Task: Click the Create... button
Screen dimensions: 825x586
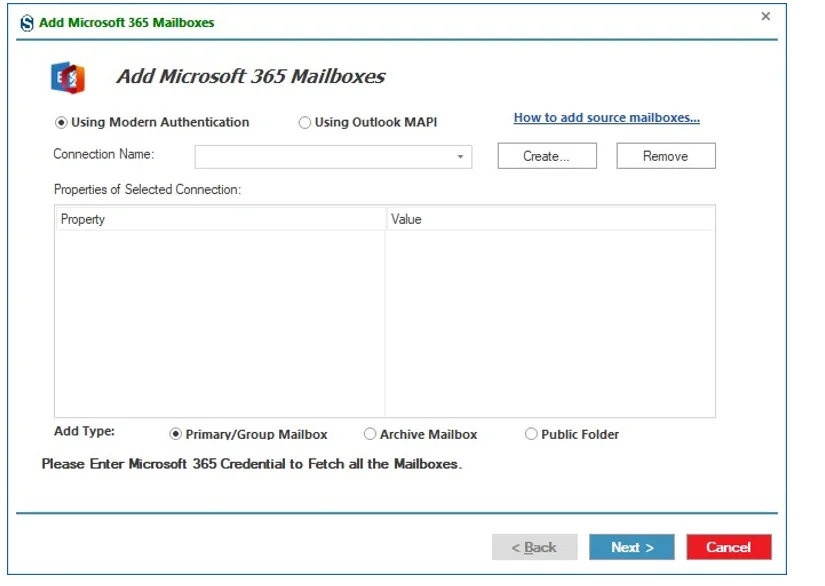Action: click(547, 156)
